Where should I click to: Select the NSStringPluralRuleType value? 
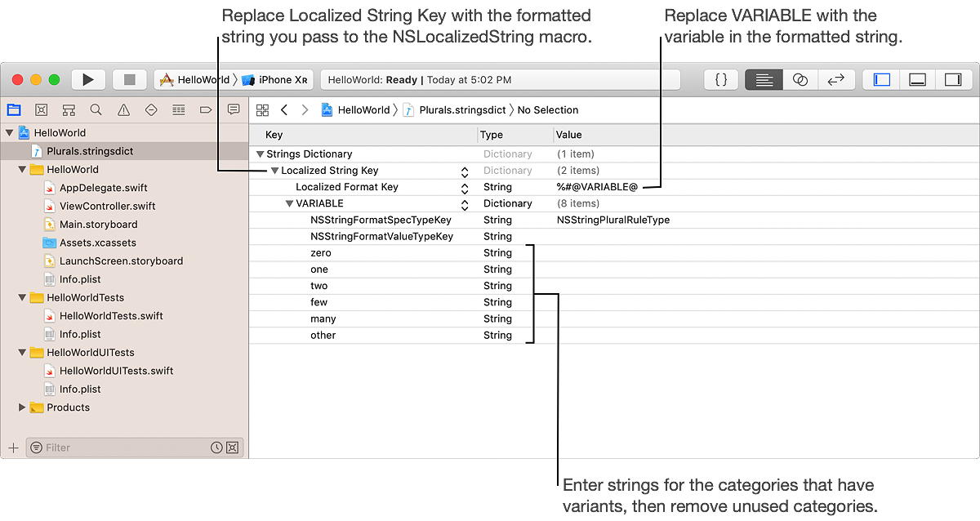[x=613, y=220]
